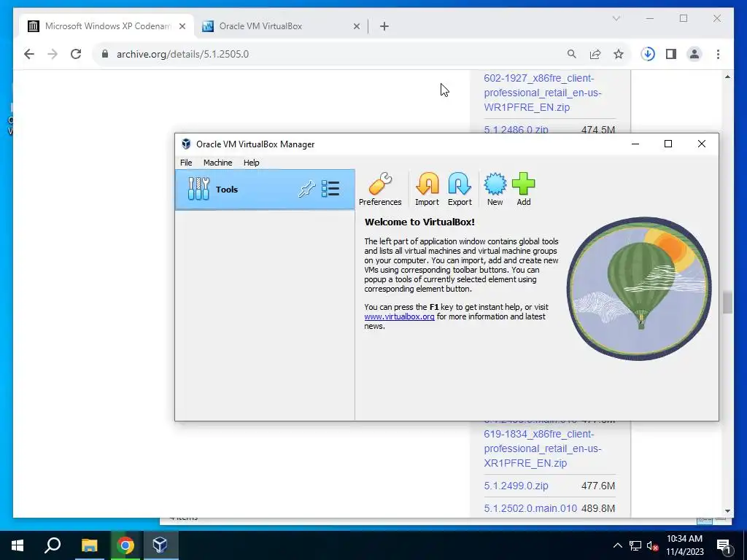The height and width of the screenshot is (560, 747).
Task: Click the pin icon on Tools row
Action: (306, 189)
